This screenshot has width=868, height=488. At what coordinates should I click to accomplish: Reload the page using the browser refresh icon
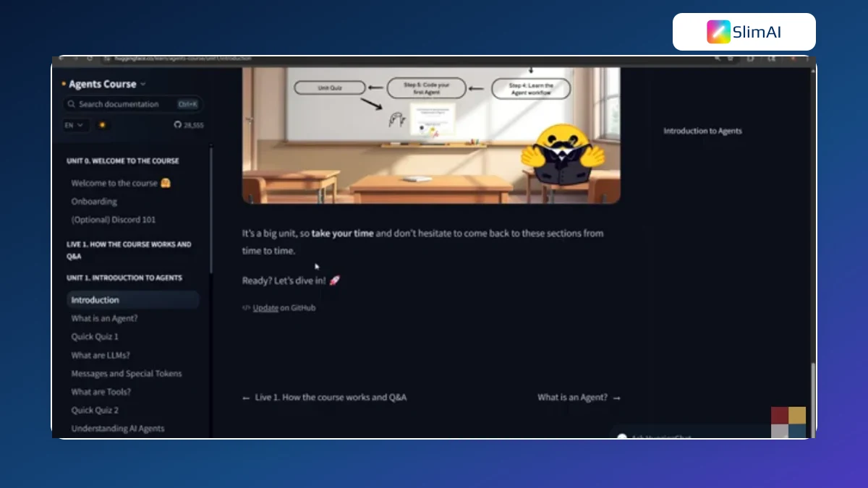[x=89, y=58]
